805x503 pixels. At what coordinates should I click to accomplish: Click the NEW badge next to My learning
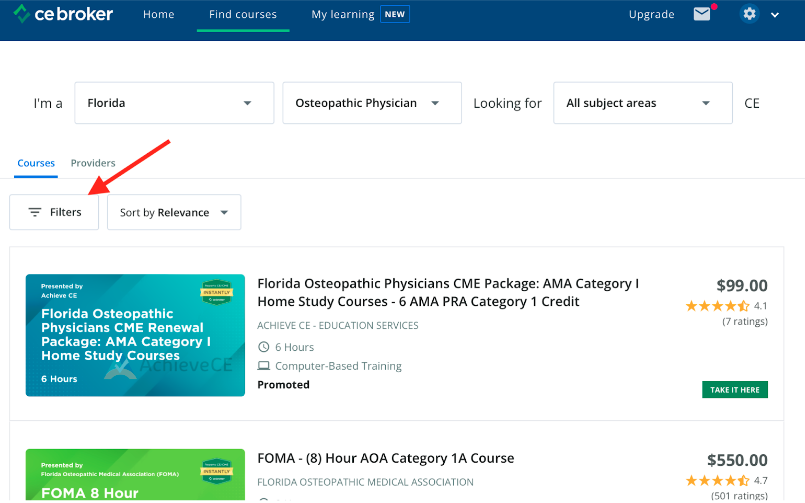(395, 14)
